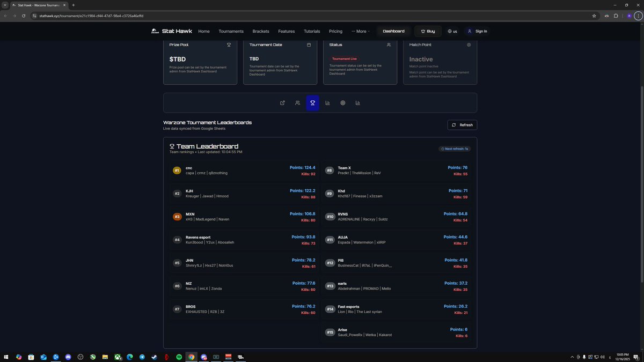Select the BROS team name
The width and height of the screenshot is (644, 362).
(x=191, y=307)
